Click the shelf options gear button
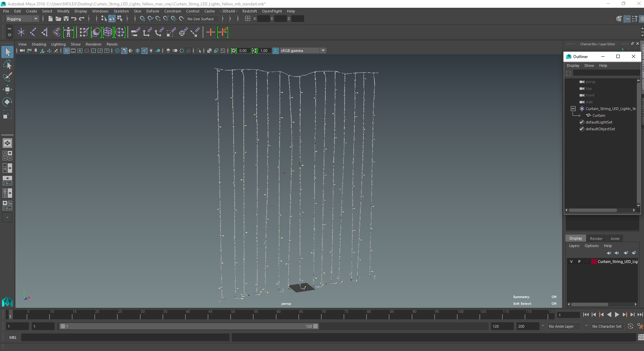644x351 pixels. (x=9, y=35)
